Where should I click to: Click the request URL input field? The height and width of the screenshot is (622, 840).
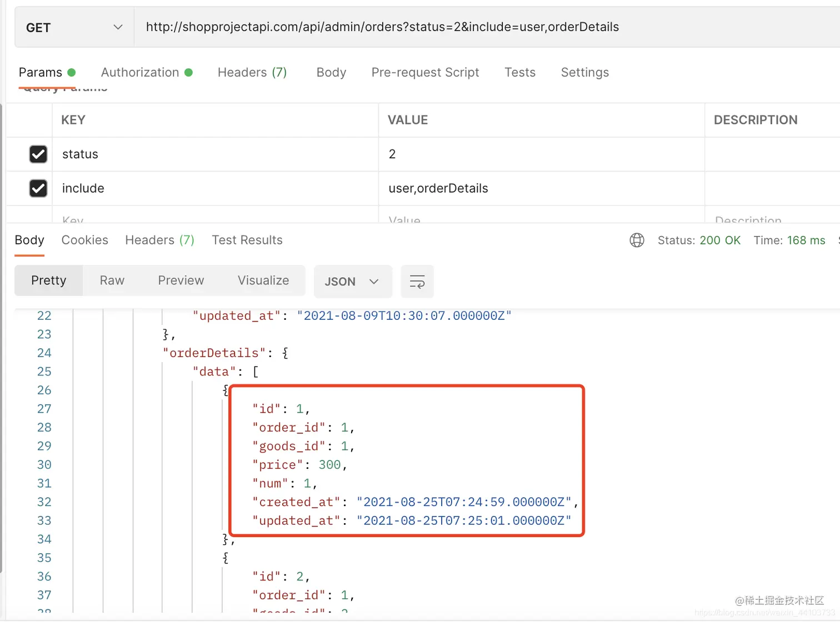pyautogui.click(x=487, y=27)
